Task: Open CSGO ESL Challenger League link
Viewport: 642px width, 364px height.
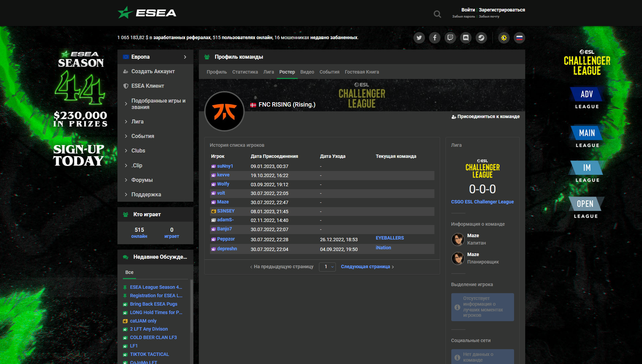Action: pyautogui.click(x=482, y=202)
